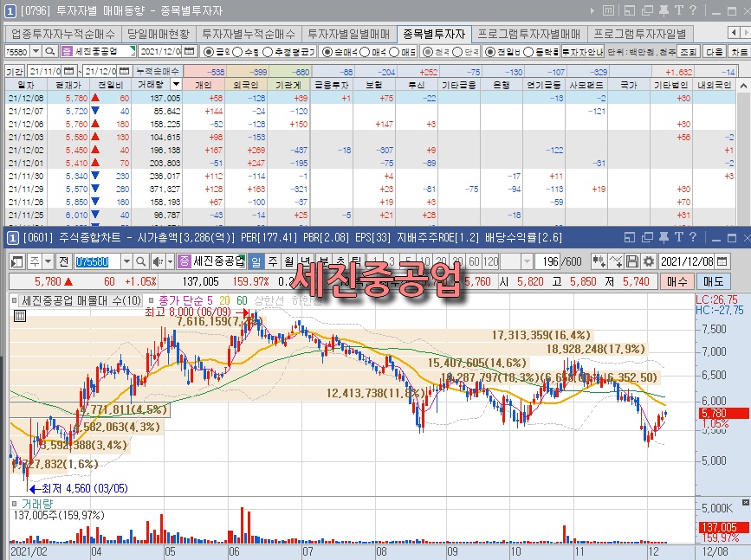Click the purple 증 badge in chart toolbar
The width and height of the screenshot is (751, 560).
(184, 261)
